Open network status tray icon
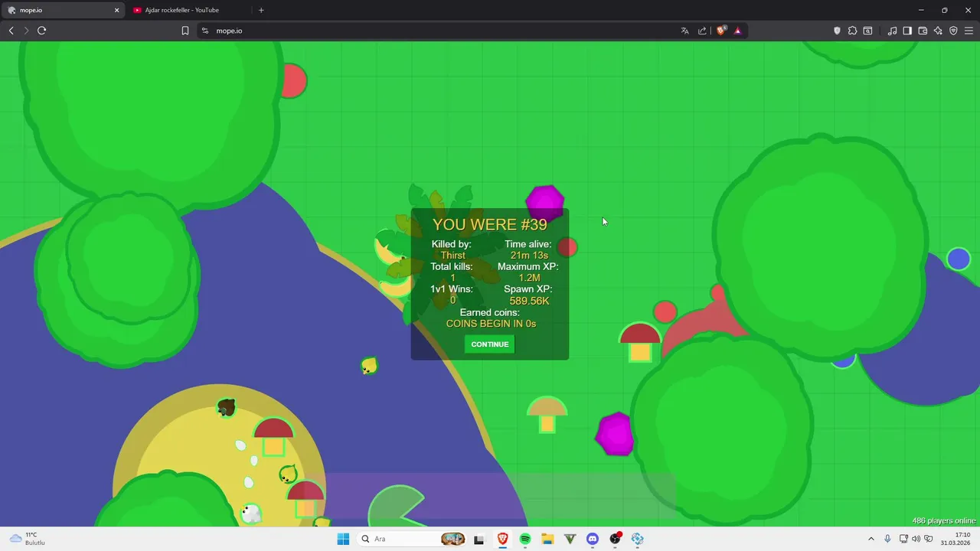Image resolution: width=980 pixels, height=551 pixels. [x=903, y=539]
